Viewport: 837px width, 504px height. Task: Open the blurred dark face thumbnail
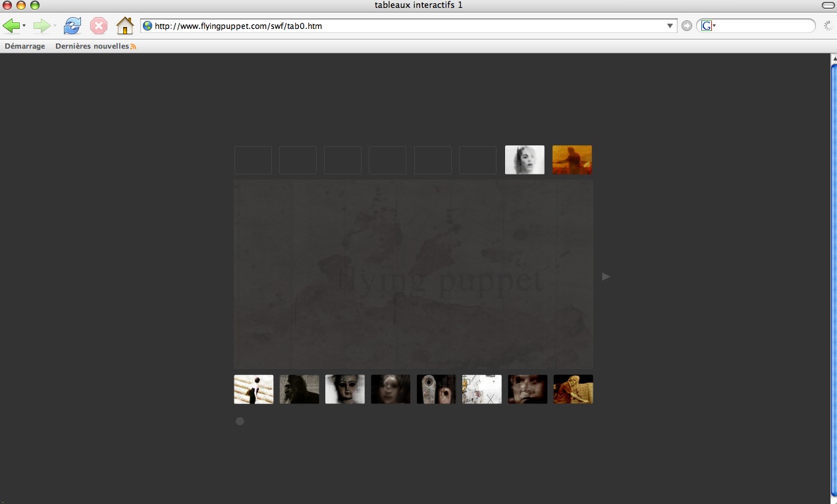[x=391, y=390]
